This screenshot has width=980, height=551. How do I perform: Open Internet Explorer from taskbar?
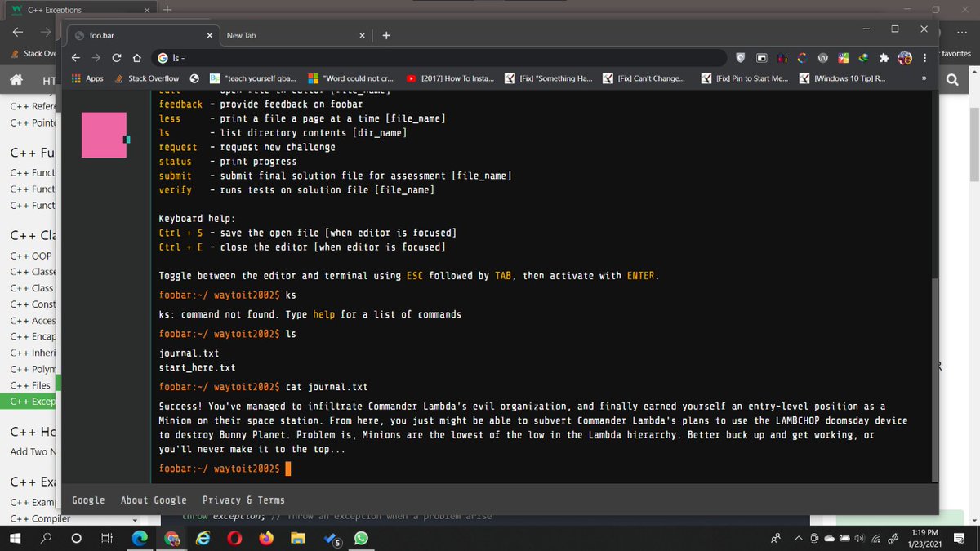[x=204, y=539]
